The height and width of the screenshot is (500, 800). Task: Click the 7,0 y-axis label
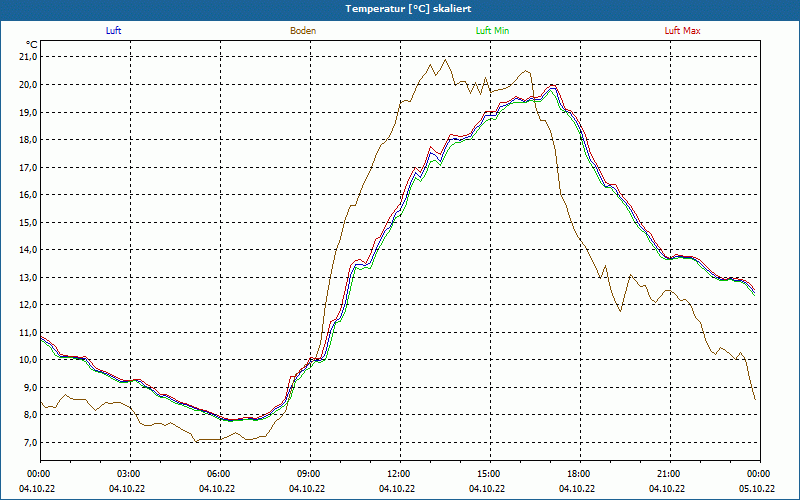tap(33, 442)
